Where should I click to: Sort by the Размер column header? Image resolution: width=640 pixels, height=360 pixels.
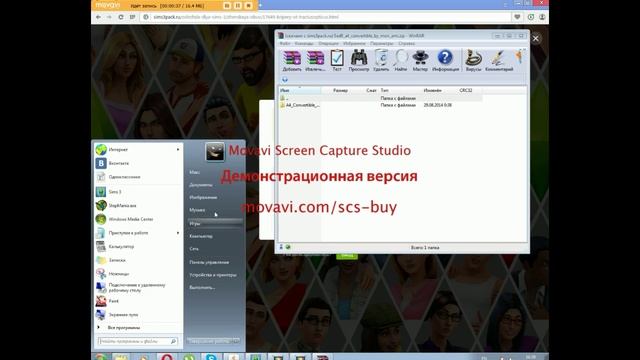tap(340, 90)
